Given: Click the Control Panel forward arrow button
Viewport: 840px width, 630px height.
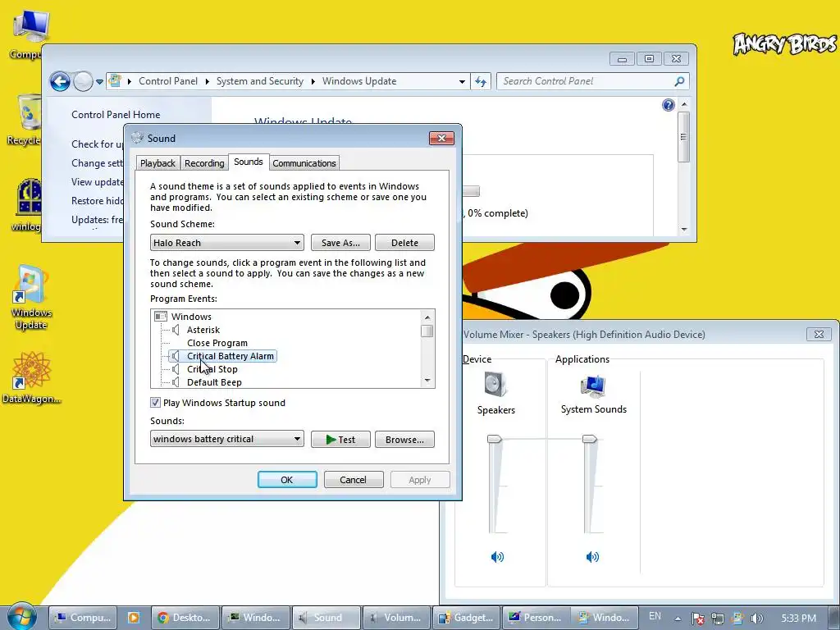Looking at the screenshot, I should [x=83, y=81].
